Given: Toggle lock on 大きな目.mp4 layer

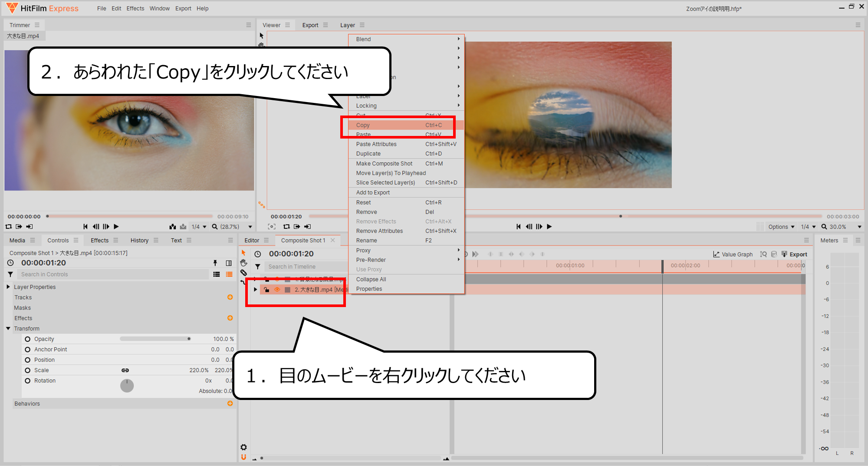Looking at the screenshot, I should (266, 290).
